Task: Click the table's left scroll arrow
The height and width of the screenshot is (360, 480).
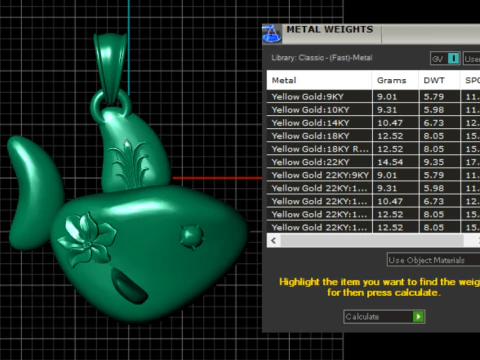Action: (274, 240)
